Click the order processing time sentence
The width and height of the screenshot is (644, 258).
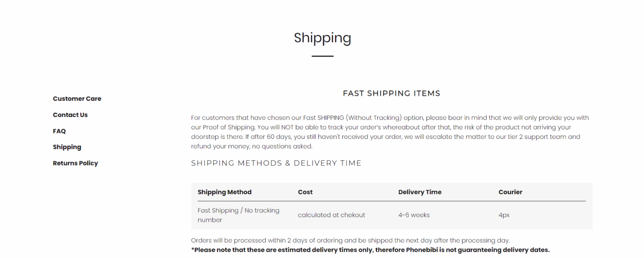[350, 240]
